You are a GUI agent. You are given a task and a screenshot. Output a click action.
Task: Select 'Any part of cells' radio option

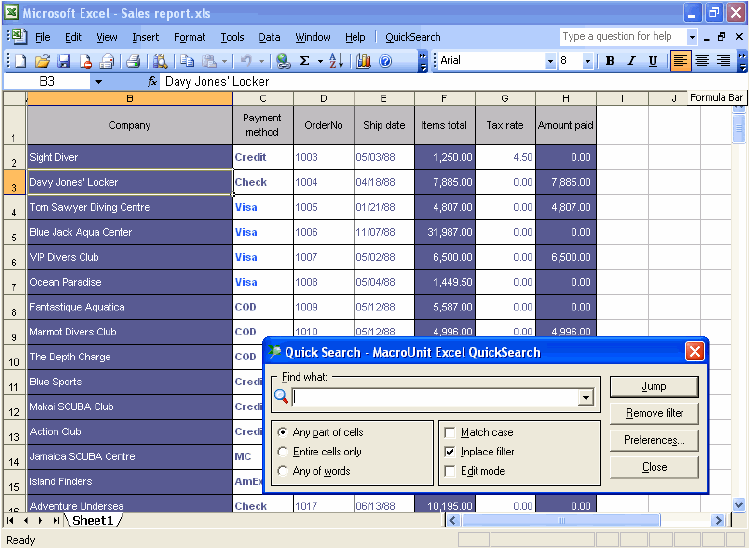[x=283, y=432]
